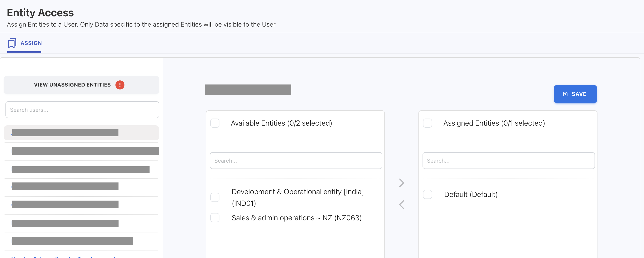Image resolution: width=644 pixels, height=258 pixels.
Task: Click Available Entities search box
Action: pyautogui.click(x=296, y=161)
